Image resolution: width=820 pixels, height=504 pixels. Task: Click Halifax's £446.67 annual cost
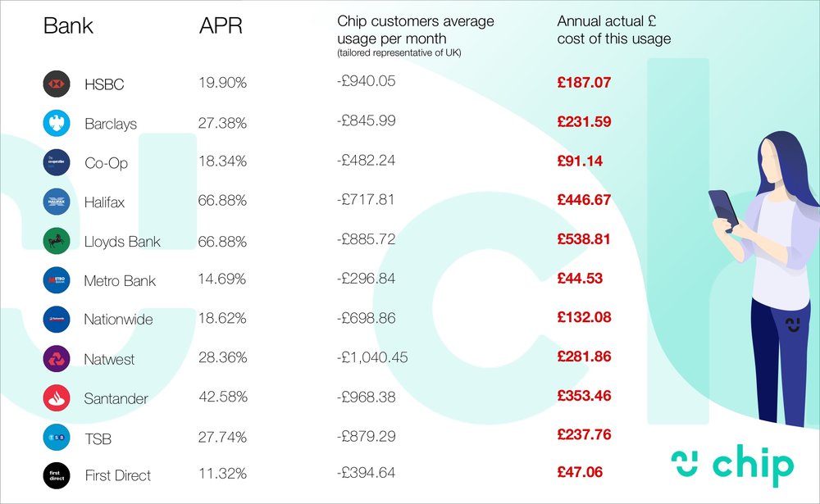584,200
